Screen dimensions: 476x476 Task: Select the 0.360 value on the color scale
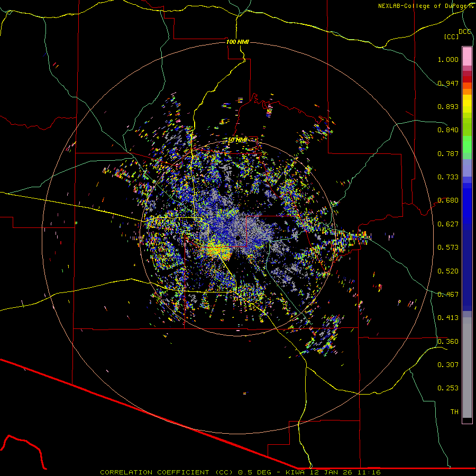tap(448, 342)
